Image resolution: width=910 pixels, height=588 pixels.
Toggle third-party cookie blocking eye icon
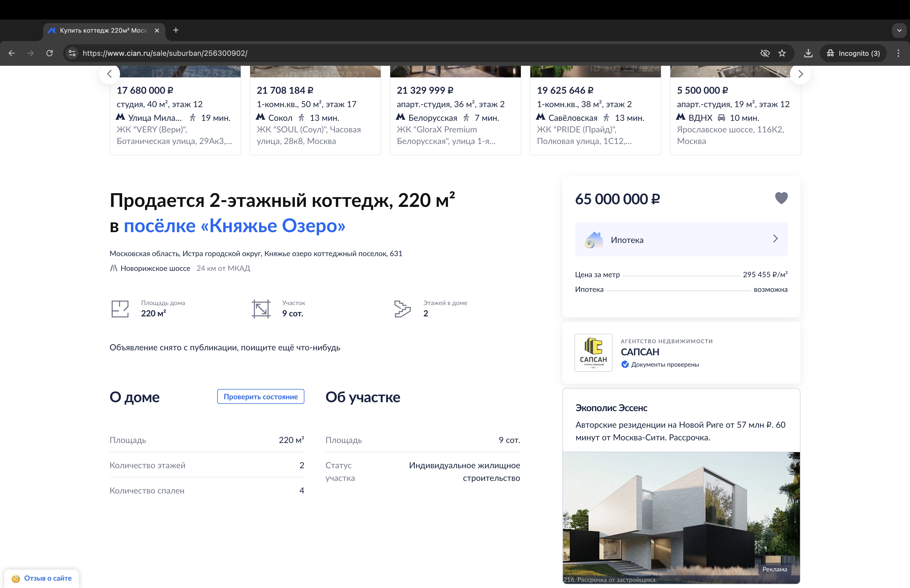pos(765,53)
